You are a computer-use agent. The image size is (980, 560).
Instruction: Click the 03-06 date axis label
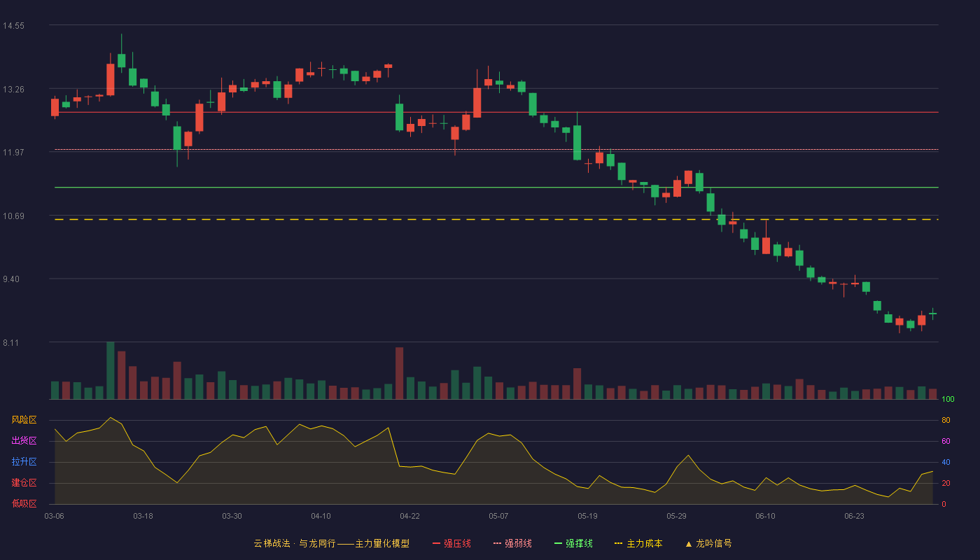(54, 516)
